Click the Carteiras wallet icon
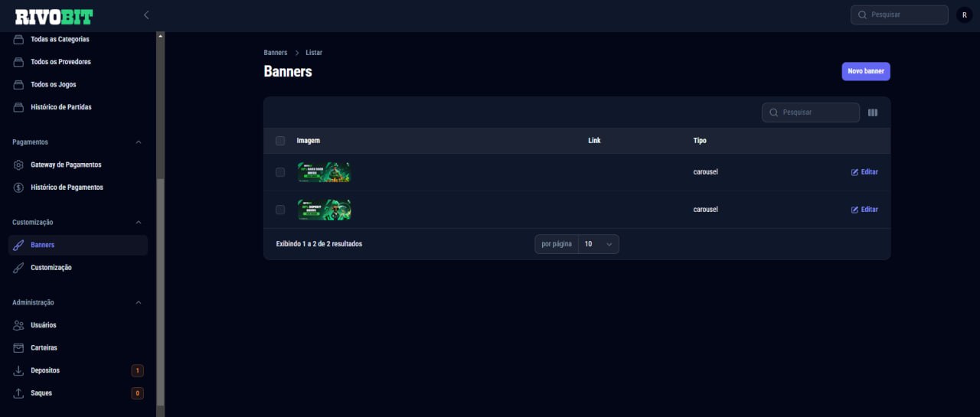Screen dimensions: 980x417 [18, 348]
